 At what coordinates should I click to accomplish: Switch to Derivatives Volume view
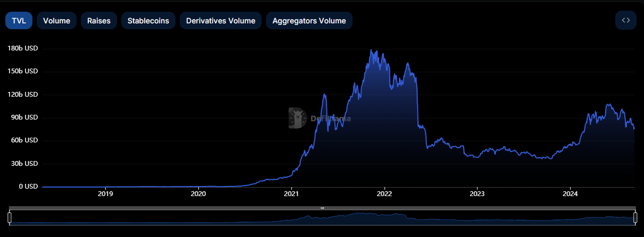click(x=221, y=21)
